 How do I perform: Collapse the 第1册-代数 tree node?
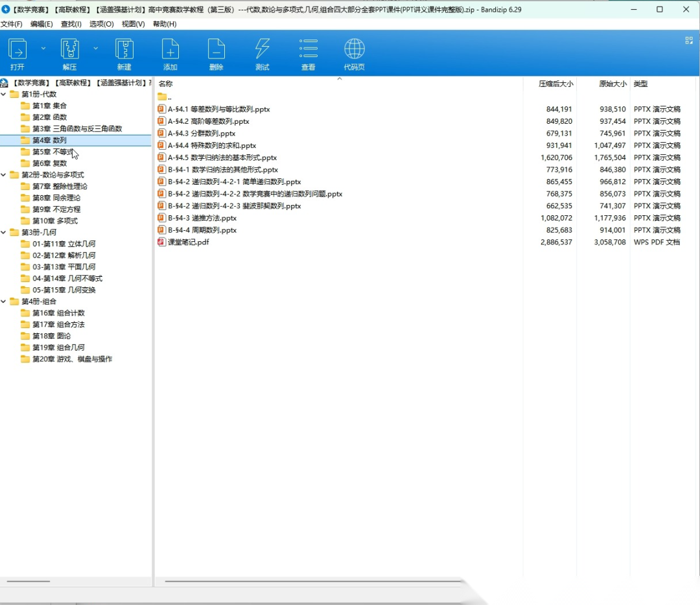pos(5,94)
